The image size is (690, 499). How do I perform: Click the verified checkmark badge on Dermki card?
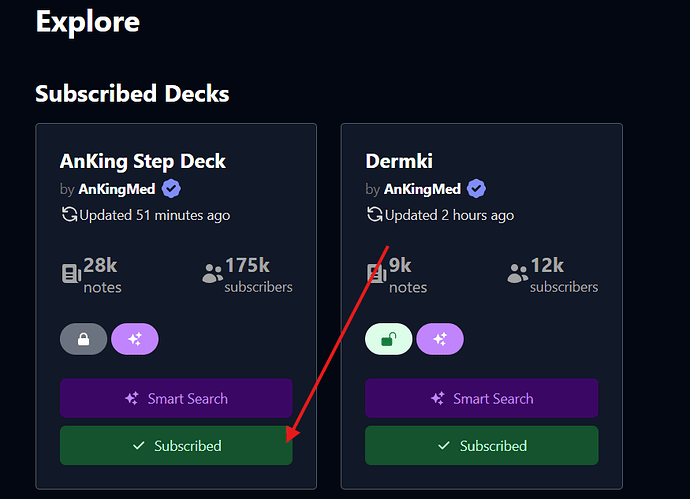(x=477, y=189)
